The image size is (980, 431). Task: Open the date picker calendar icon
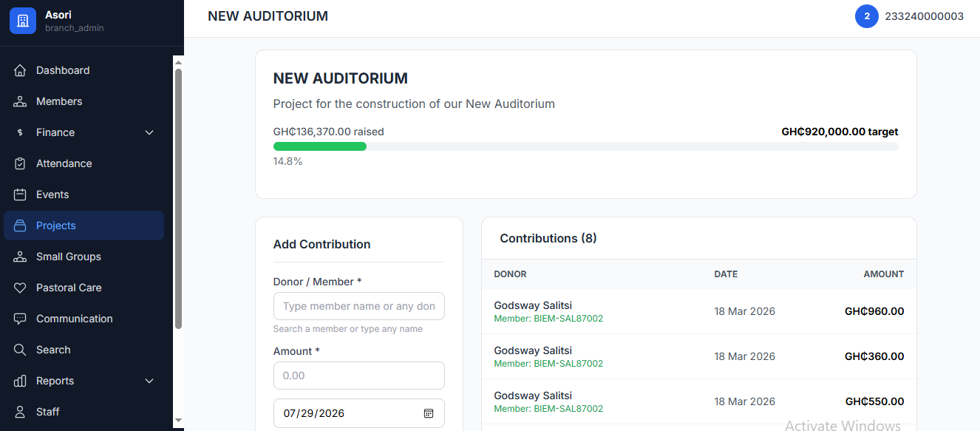[429, 413]
